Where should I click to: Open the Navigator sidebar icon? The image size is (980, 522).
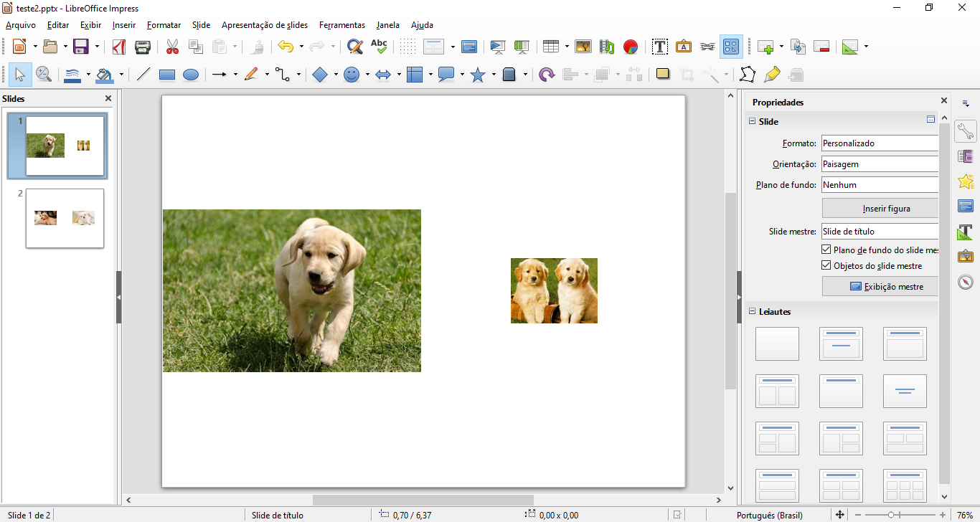click(x=966, y=282)
